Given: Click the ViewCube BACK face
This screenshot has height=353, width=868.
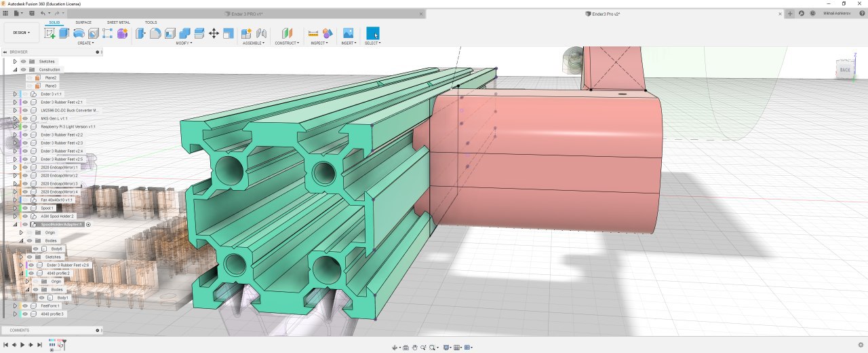Looking at the screenshot, I should point(845,69).
